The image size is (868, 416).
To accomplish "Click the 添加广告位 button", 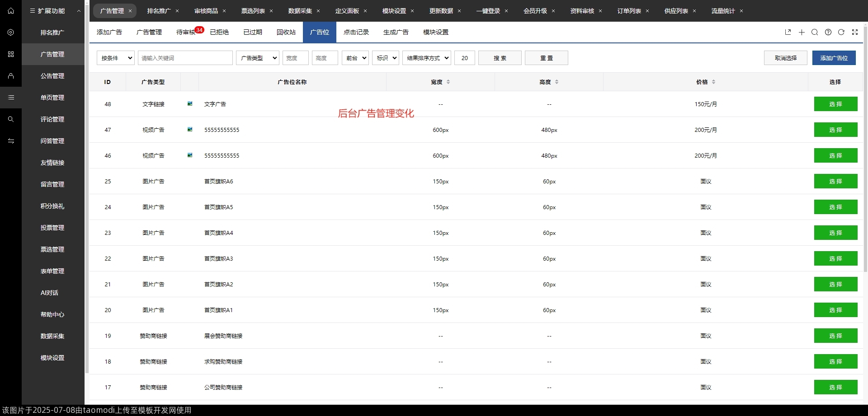I will (x=834, y=58).
